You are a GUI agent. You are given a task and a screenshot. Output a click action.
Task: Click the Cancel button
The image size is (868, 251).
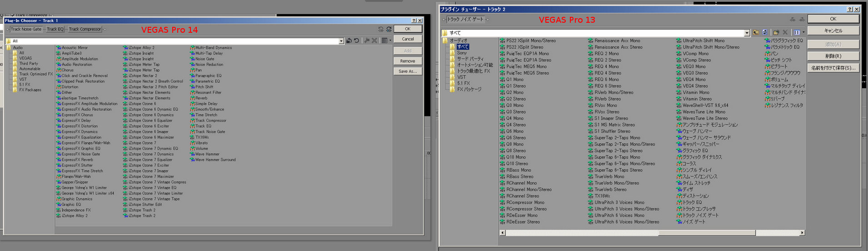(x=408, y=39)
